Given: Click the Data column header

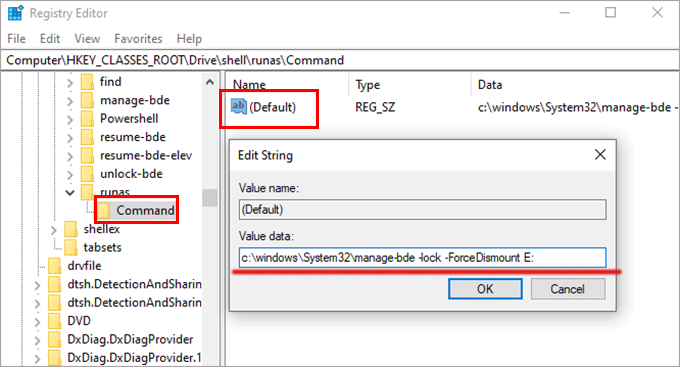Looking at the screenshot, I should coord(490,85).
